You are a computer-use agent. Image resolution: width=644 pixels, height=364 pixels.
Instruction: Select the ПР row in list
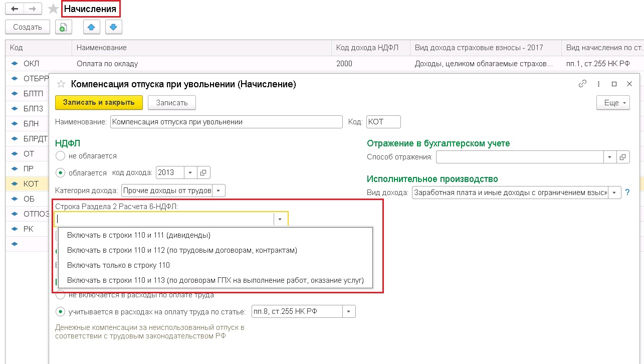(x=28, y=169)
